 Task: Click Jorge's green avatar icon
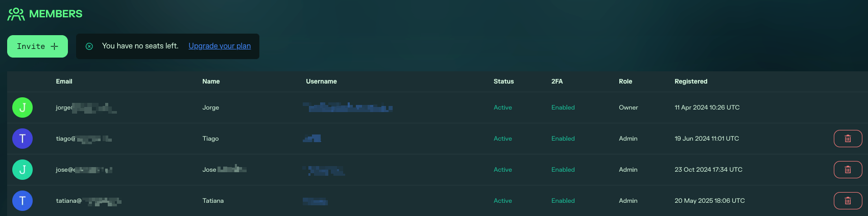[22, 107]
